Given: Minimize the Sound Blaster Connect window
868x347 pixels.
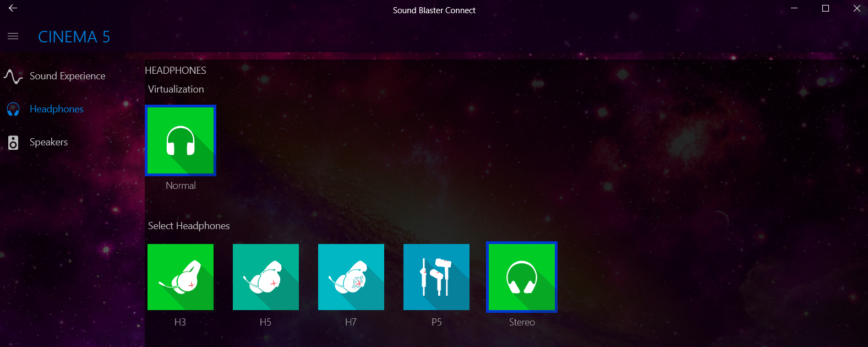Looking at the screenshot, I should (x=794, y=8).
